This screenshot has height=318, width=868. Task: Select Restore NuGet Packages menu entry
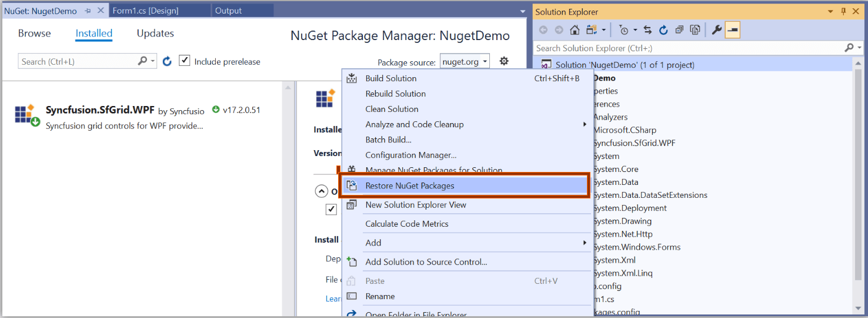410,185
